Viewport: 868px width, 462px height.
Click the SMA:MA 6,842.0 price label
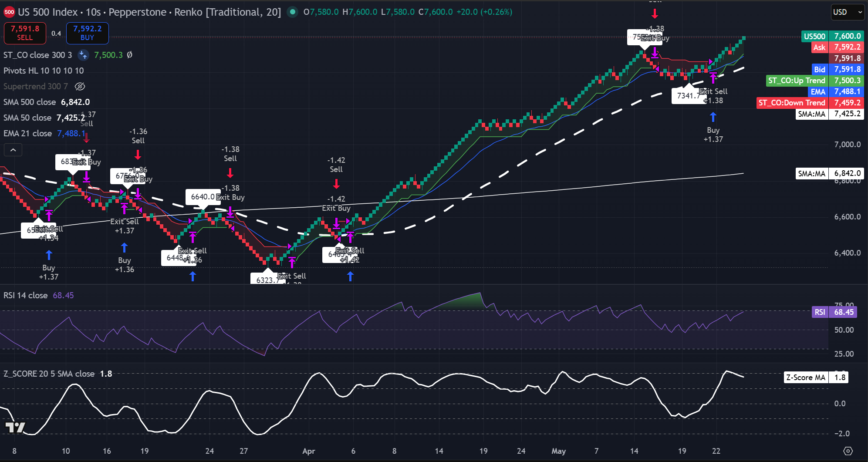point(830,173)
